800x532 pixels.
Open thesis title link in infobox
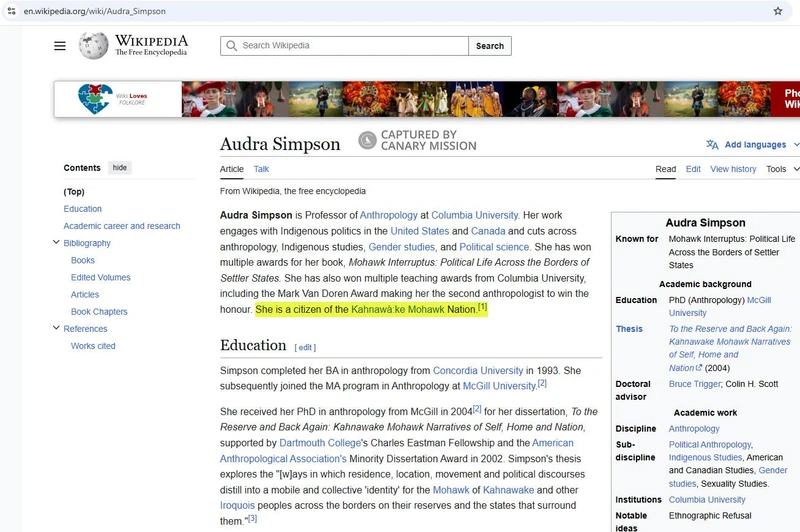coord(730,348)
